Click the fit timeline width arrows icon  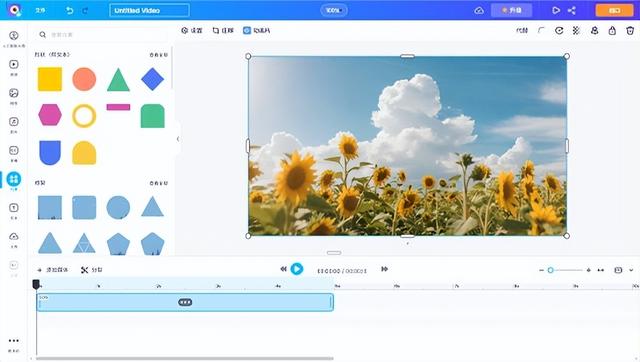[x=600, y=270]
